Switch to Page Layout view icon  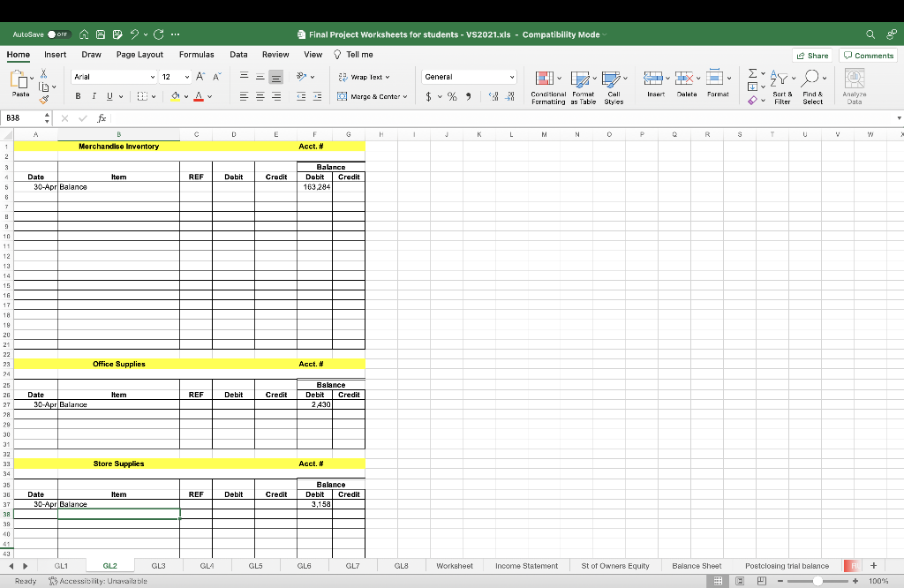(740, 581)
